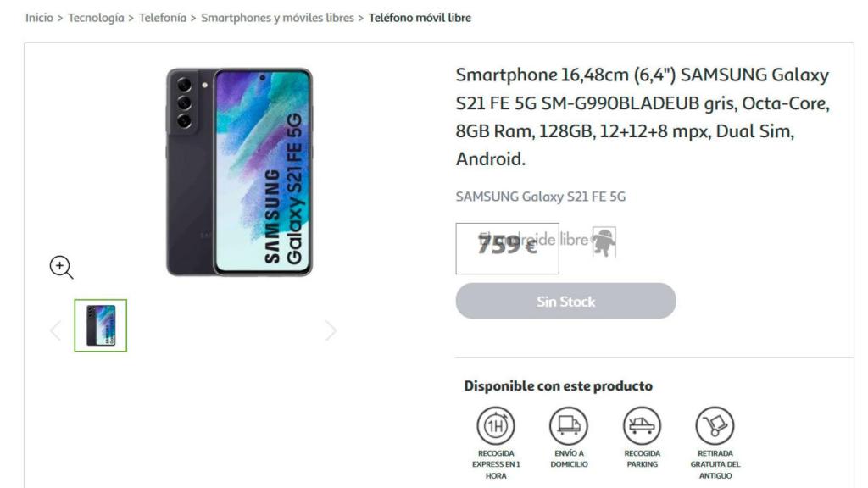Click the Smartphone Galaxy S21 FE product title
868x488 pixels.
(643, 117)
